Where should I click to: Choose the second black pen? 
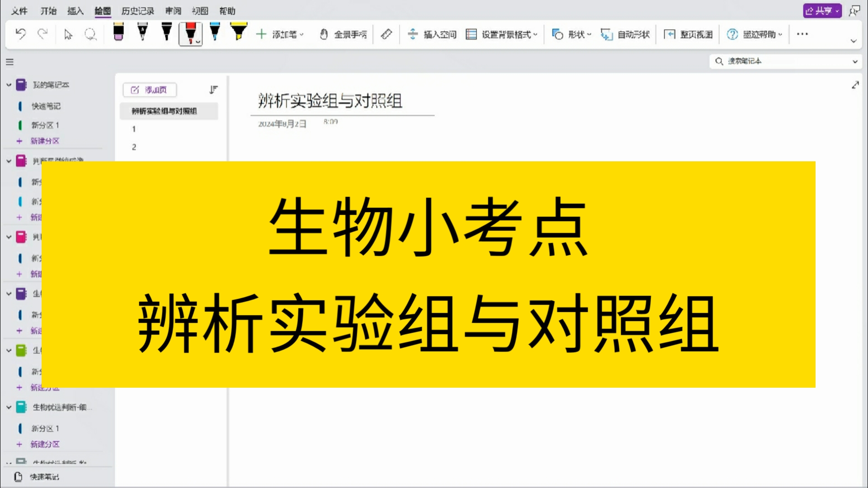click(x=166, y=32)
